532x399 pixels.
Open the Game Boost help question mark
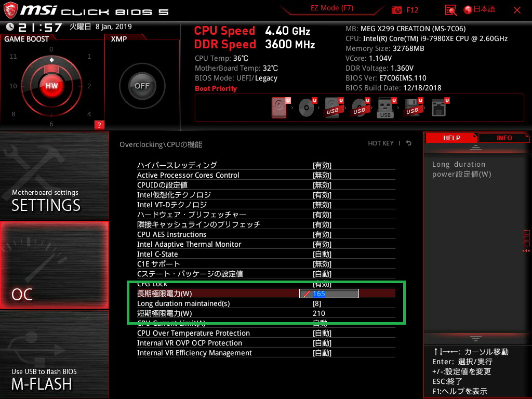pos(99,125)
